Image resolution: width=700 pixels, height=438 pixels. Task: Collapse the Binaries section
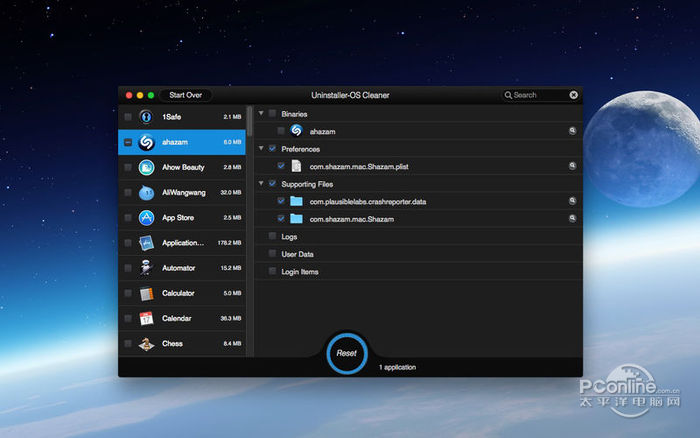(x=261, y=114)
